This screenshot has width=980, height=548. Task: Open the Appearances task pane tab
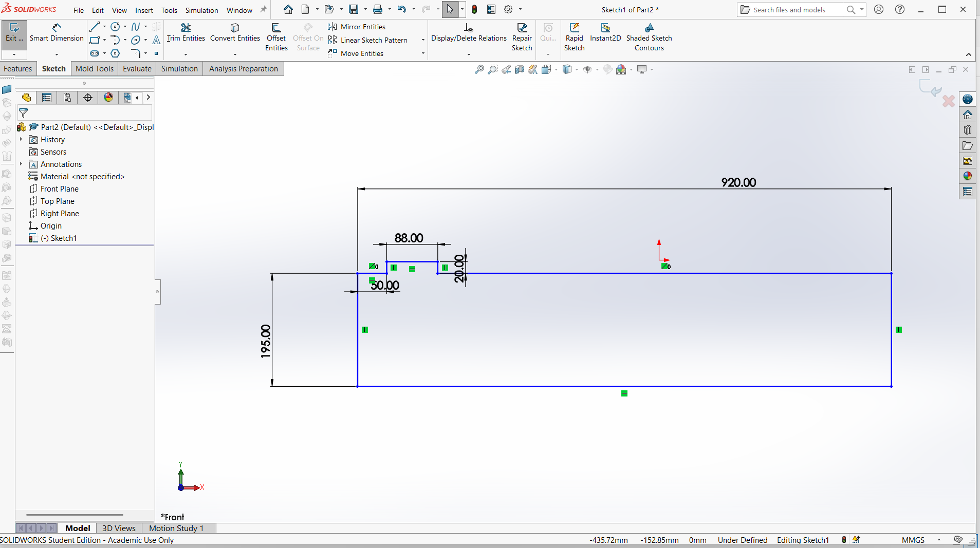(968, 176)
